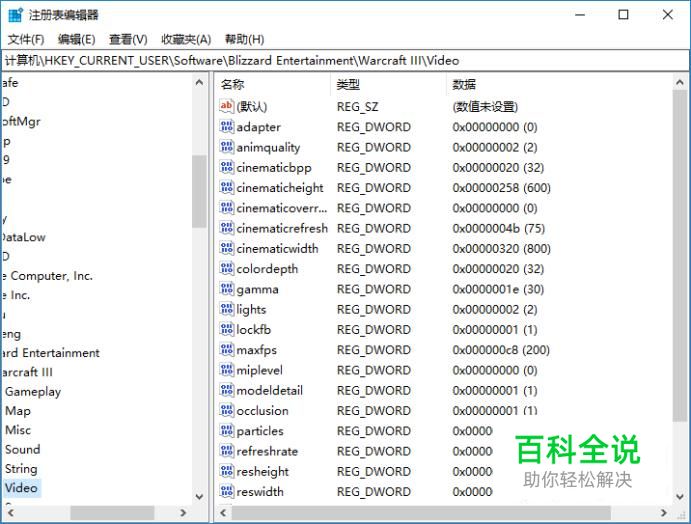Select the Video key in tree
Screen dimensions: 691x524
tap(21, 488)
